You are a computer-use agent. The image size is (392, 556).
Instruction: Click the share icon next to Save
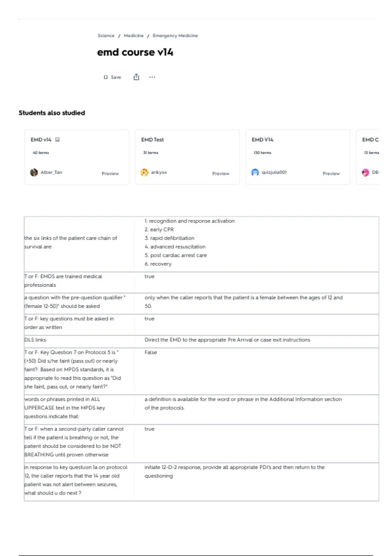point(136,77)
